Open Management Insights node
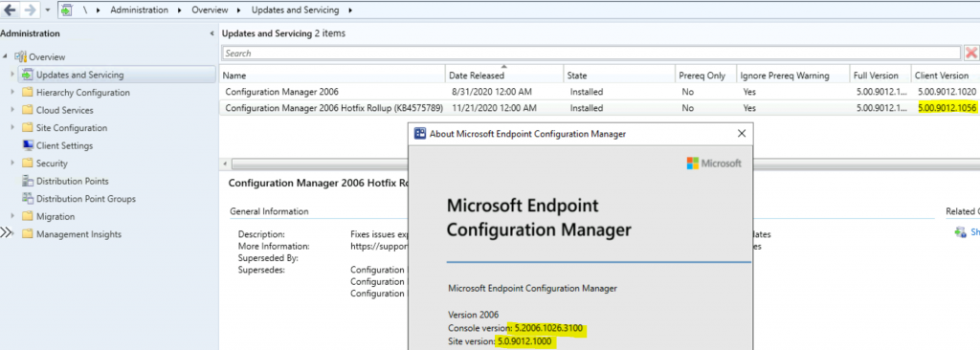 pyautogui.click(x=78, y=234)
